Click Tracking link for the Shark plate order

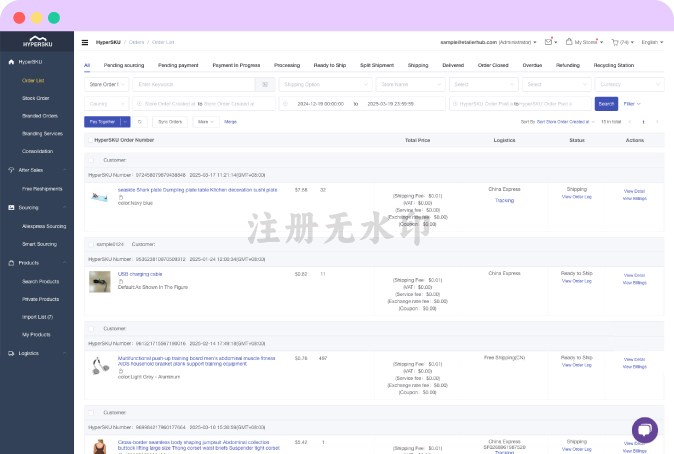(504, 200)
